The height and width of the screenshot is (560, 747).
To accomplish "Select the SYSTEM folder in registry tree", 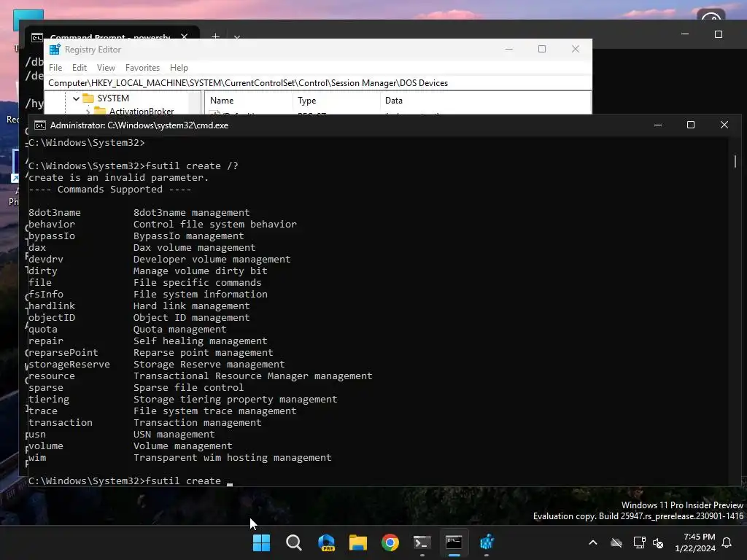I will tap(113, 98).
